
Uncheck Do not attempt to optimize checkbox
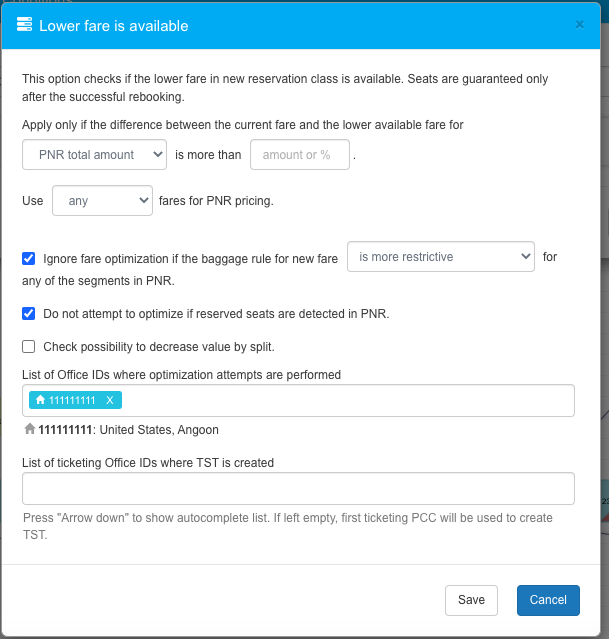pyautogui.click(x=29, y=313)
